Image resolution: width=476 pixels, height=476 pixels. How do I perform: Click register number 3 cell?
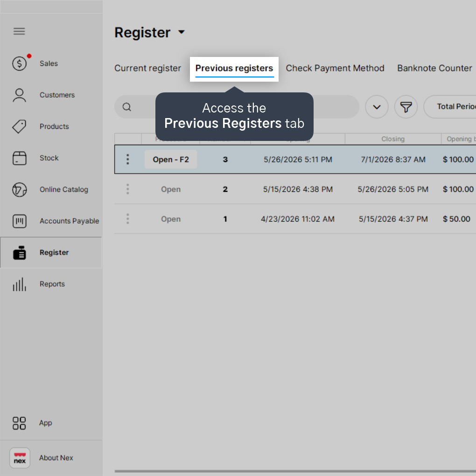pos(225,160)
